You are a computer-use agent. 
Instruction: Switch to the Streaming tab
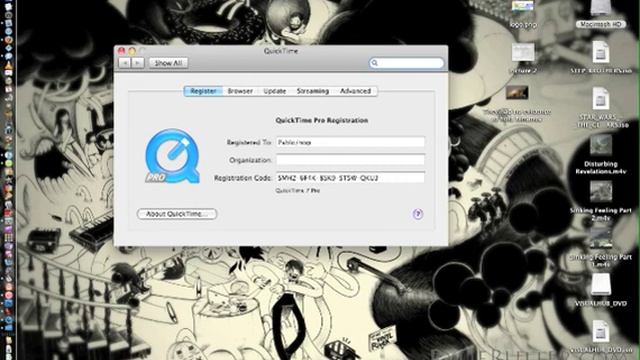coord(313,91)
